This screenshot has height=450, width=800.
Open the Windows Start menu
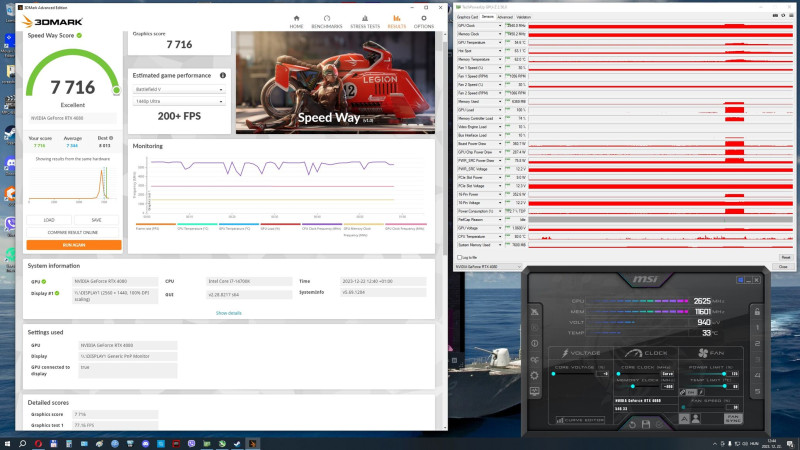7,444
